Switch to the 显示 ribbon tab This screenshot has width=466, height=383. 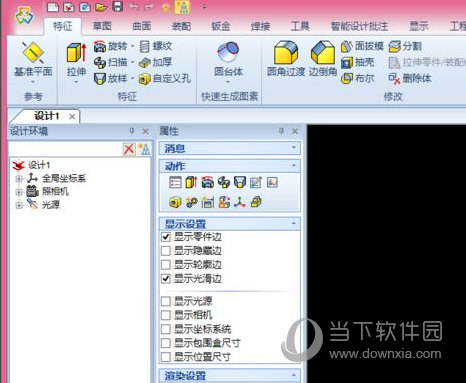pyautogui.click(x=419, y=26)
